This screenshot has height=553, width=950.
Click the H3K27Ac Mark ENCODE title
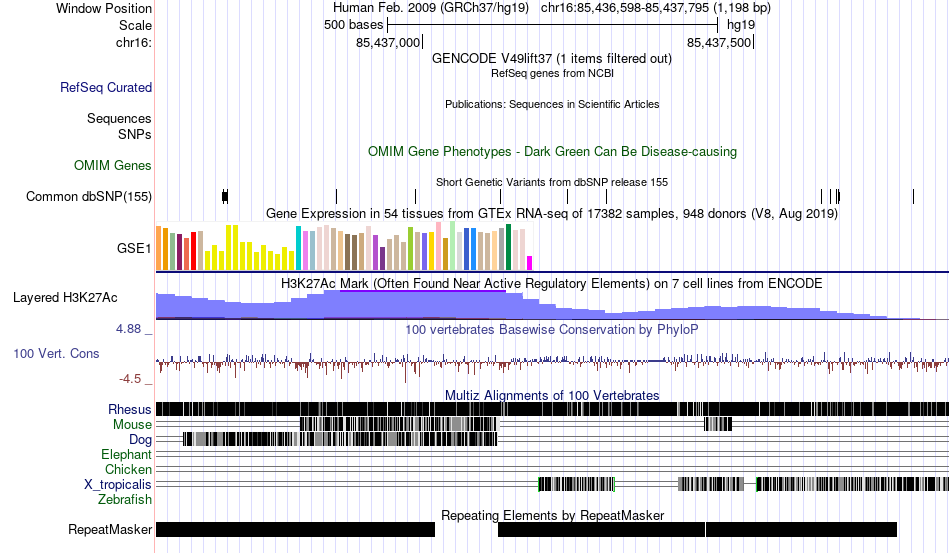tap(552, 283)
